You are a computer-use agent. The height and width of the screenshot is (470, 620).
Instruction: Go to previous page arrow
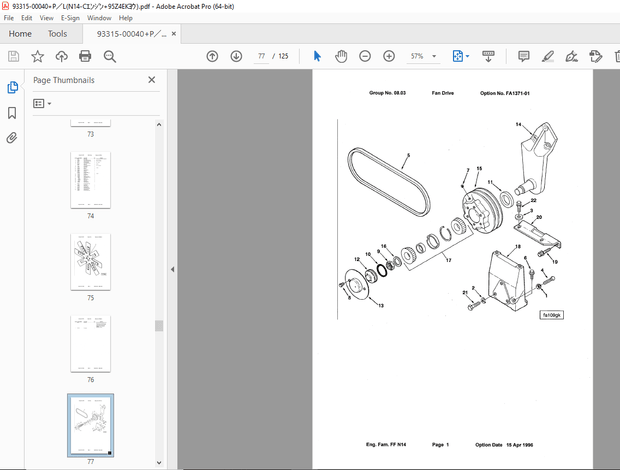212,56
